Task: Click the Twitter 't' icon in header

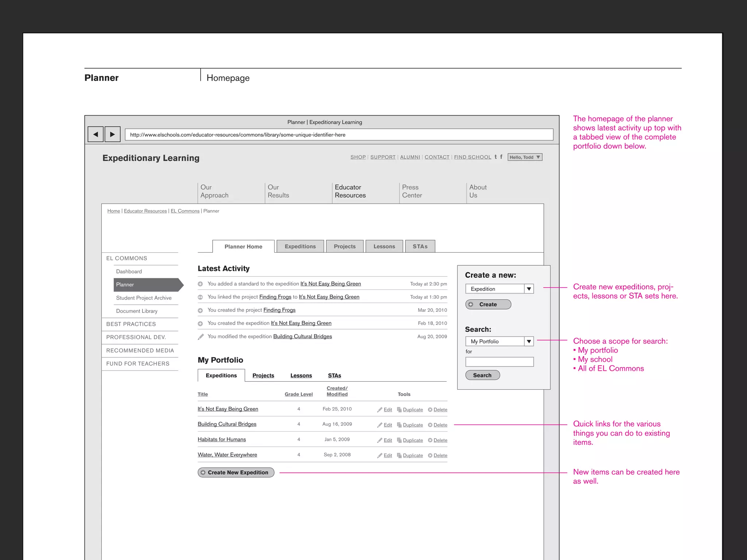Action: point(495,157)
